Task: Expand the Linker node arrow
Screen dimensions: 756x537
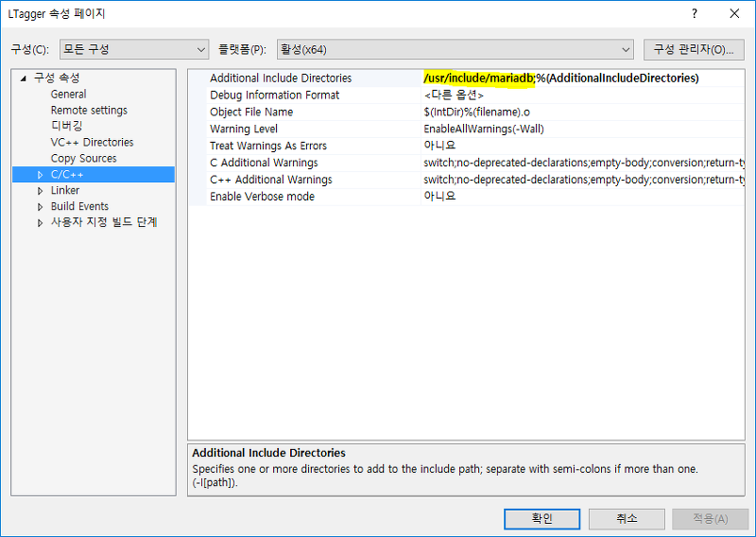Action: pos(41,191)
